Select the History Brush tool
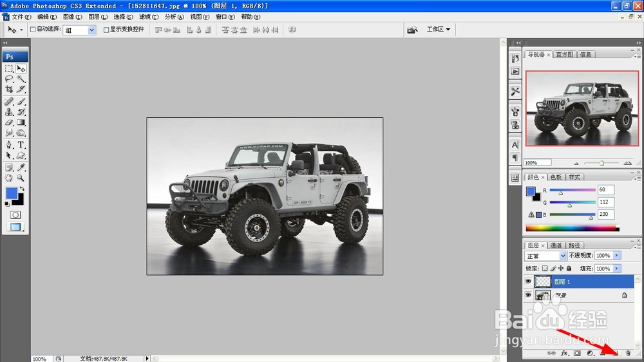Screen dimensions: 644x362 point(21,112)
